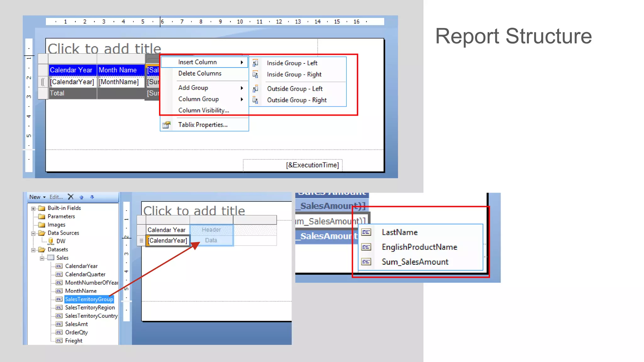Image resolution: width=644 pixels, height=362 pixels.
Task: Click the Tablix Properties icon
Action: (x=166, y=125)
